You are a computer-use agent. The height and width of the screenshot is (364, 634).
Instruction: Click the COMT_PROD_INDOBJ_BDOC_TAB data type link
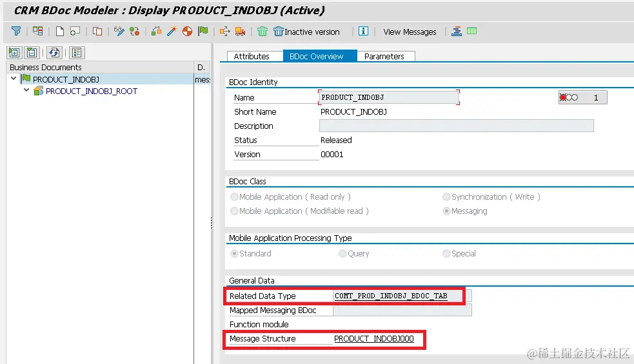tap(391, 296)
